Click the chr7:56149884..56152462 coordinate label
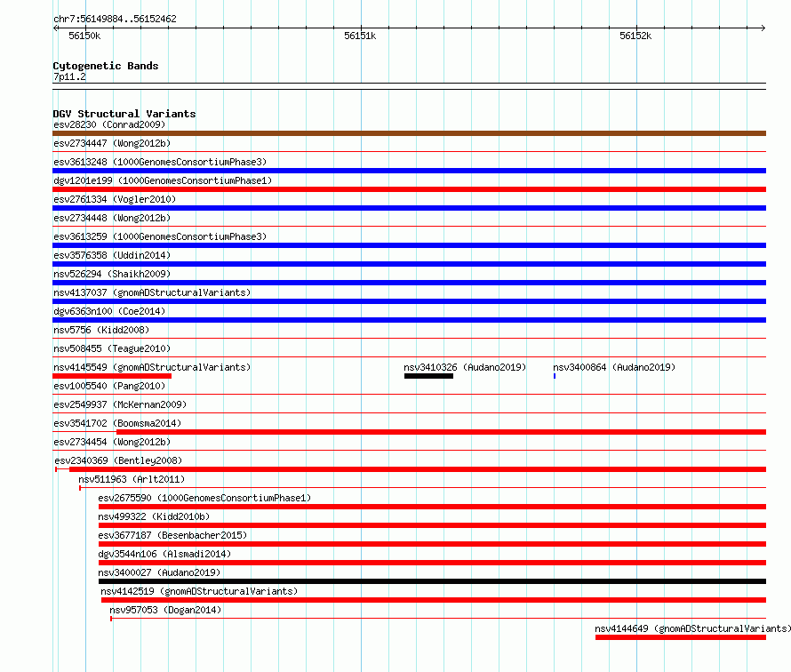 click(115, 19)
